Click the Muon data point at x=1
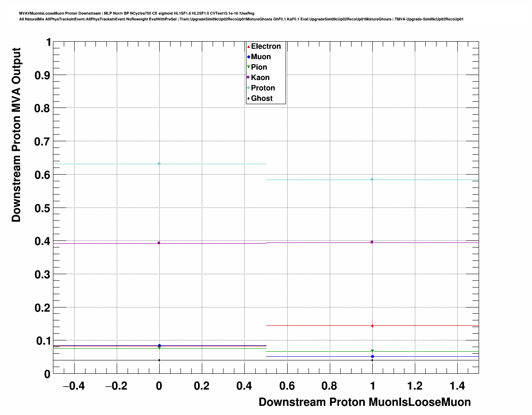Image resolution: width=532 pixels, height=415 pixels. pyautogui.click(x=372, y=356)
